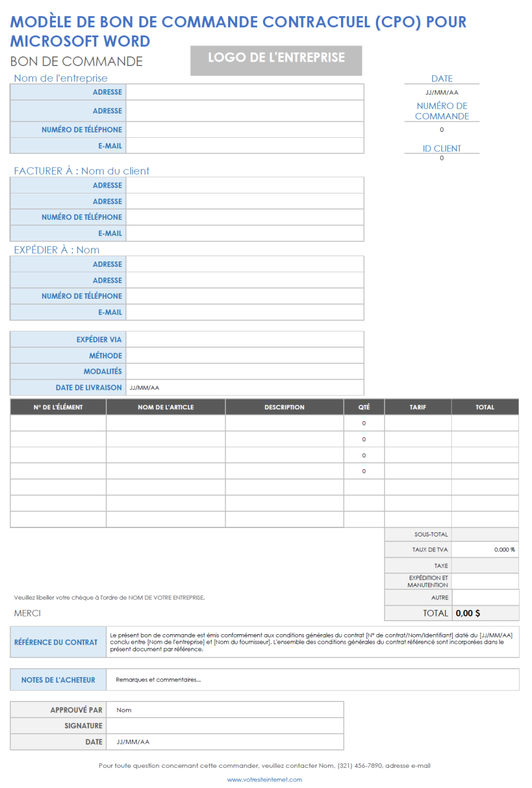
Task: Click the APPROUVÉ PAR Nom field
Action: click(225, 710)
